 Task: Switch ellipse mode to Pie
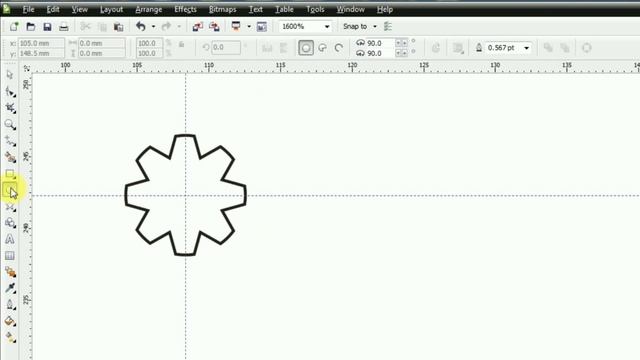(x=323, y=48)
